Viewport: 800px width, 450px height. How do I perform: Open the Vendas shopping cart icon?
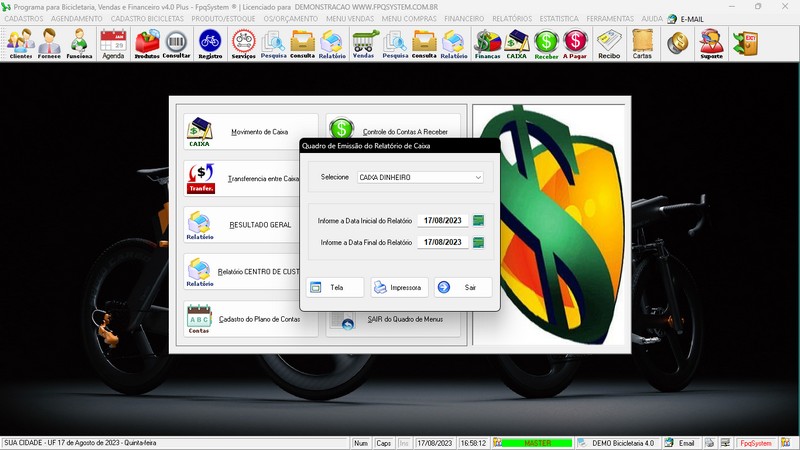(x=363, y=43)
